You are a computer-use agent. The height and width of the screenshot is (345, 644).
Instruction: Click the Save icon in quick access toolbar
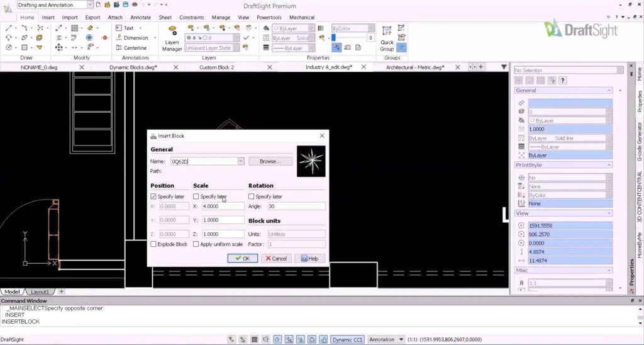pos(126,4)
